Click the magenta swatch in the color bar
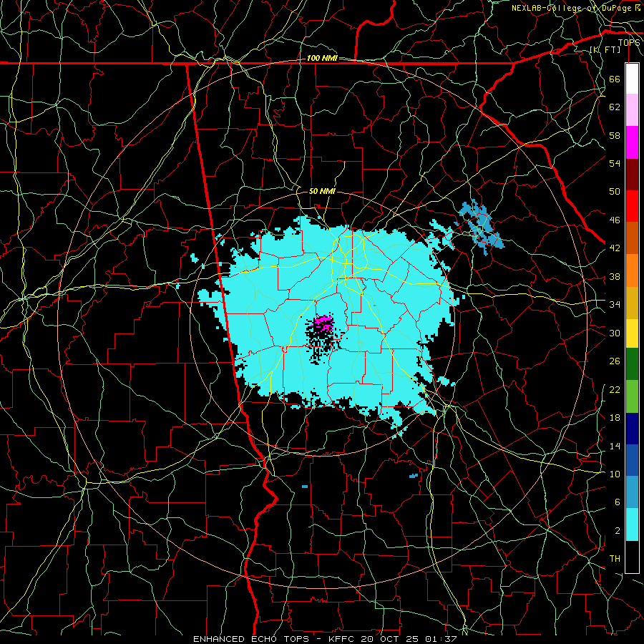Image resolution: width=644 pixels, height=644 pixels. (632, 142)
